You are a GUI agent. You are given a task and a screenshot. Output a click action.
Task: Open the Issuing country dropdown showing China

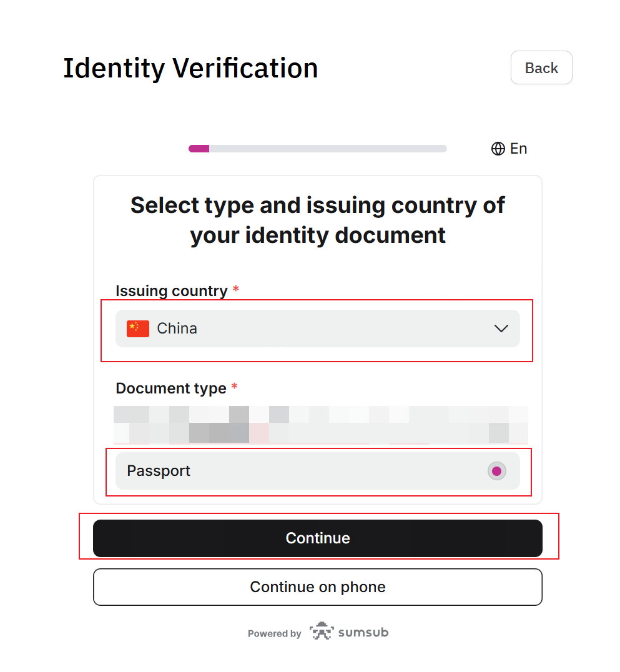pos(318,329)
